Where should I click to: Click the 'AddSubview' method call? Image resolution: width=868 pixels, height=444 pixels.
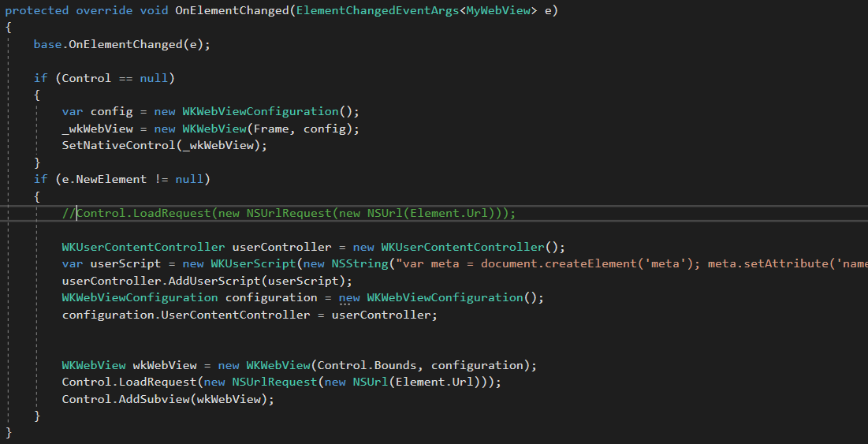(x=155, y=399)
